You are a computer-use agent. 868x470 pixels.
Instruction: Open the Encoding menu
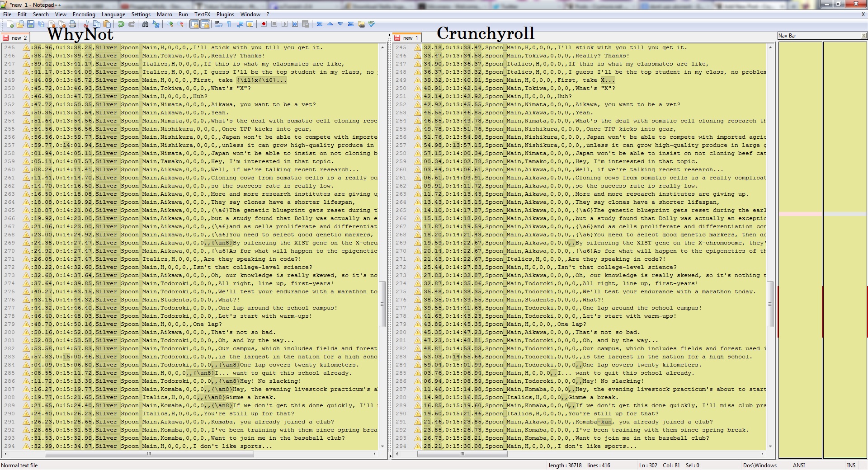[84, 14]
